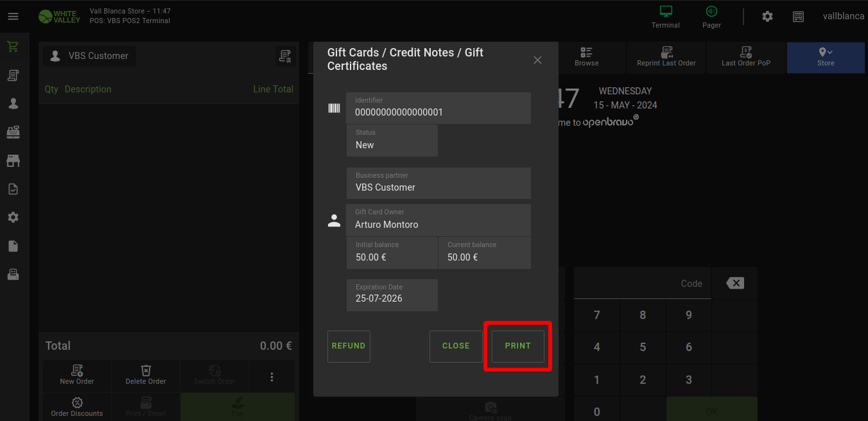Viewport: 868px width, 421px height.
Task: Click the Current balance field
Action: tap(485, 253)
